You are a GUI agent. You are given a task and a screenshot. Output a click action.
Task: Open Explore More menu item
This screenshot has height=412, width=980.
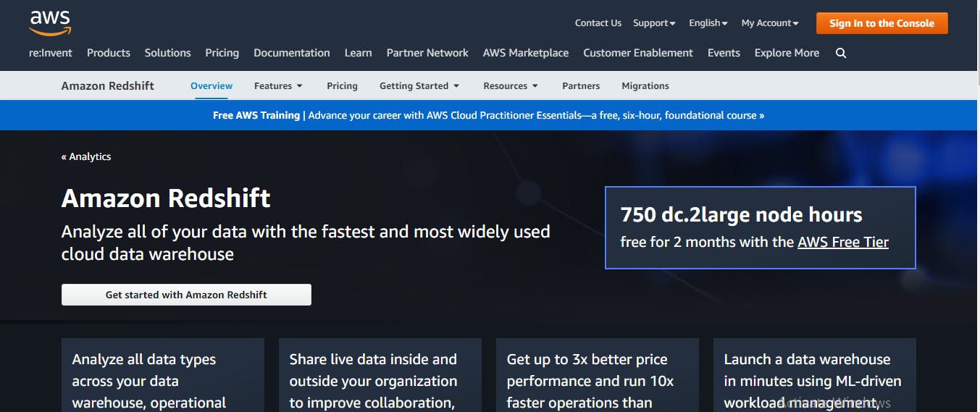[787, 53]
